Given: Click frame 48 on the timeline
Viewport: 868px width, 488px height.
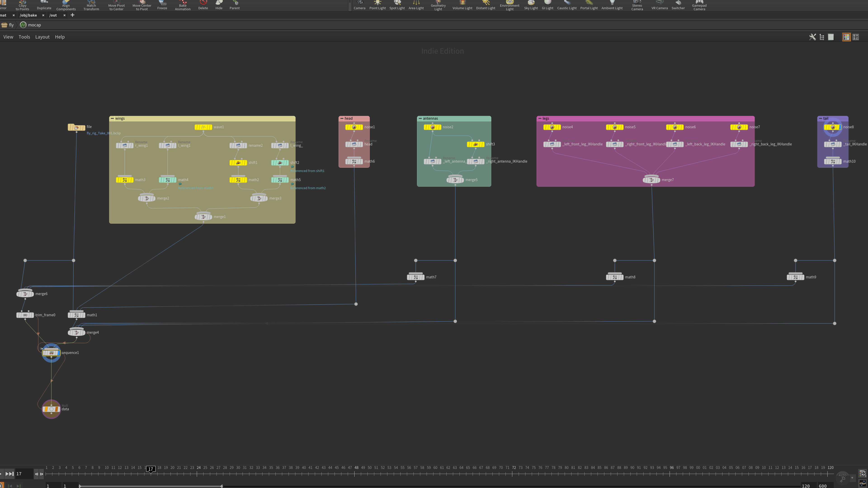Looking at the screenshot, I should pos(356,468).
